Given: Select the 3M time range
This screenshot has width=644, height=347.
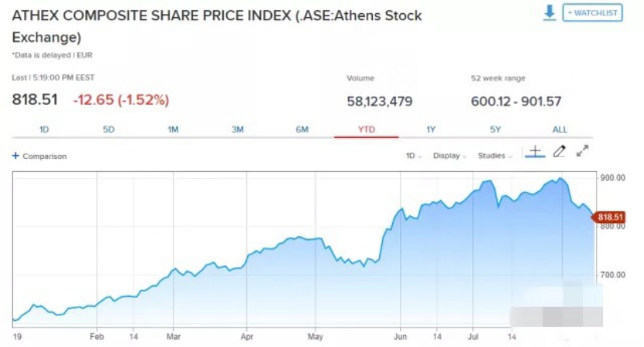Looking at the screenshot, I should tap(237, 129).
